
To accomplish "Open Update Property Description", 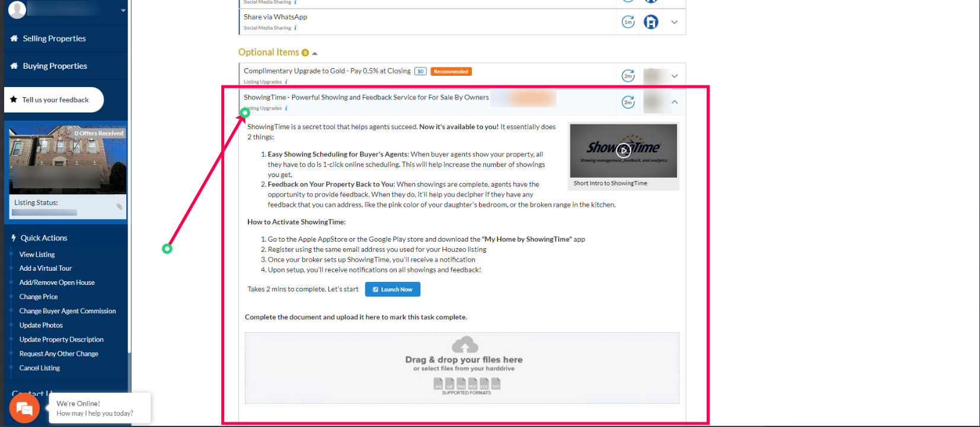I will pyautogui.click(x=61, y=339).
